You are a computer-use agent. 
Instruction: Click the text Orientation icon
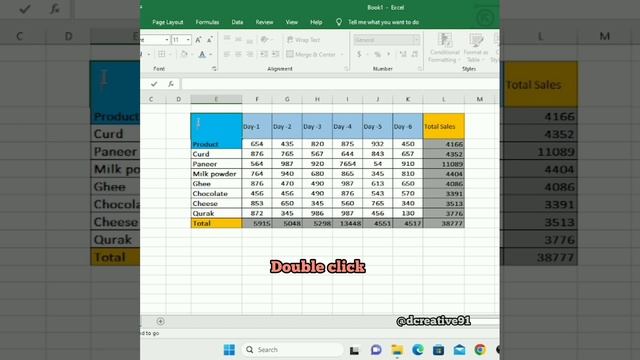tap(264, 40)
